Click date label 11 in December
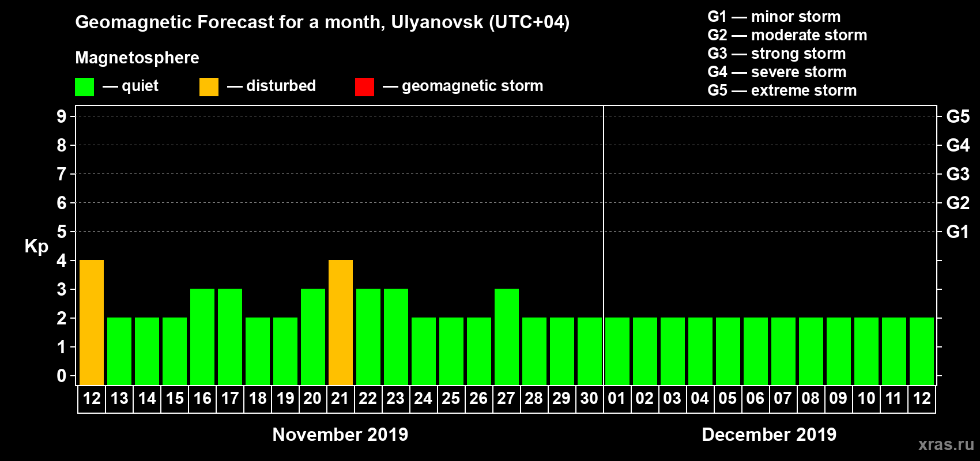980x461 pixels. pyautogui.click(x=894, y=399)
